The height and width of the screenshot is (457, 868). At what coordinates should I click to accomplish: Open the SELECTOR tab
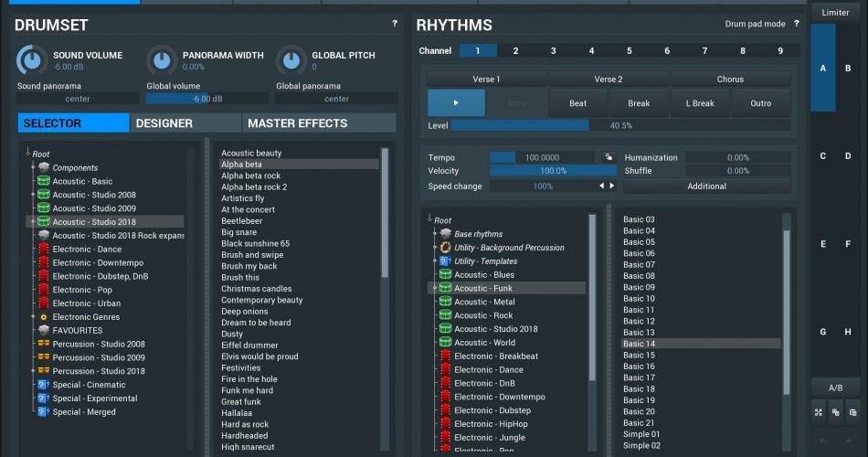[74, 123]
